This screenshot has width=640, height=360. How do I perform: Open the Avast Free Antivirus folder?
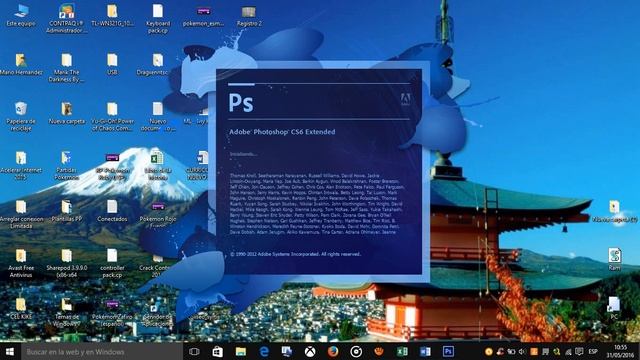(21, 263)
